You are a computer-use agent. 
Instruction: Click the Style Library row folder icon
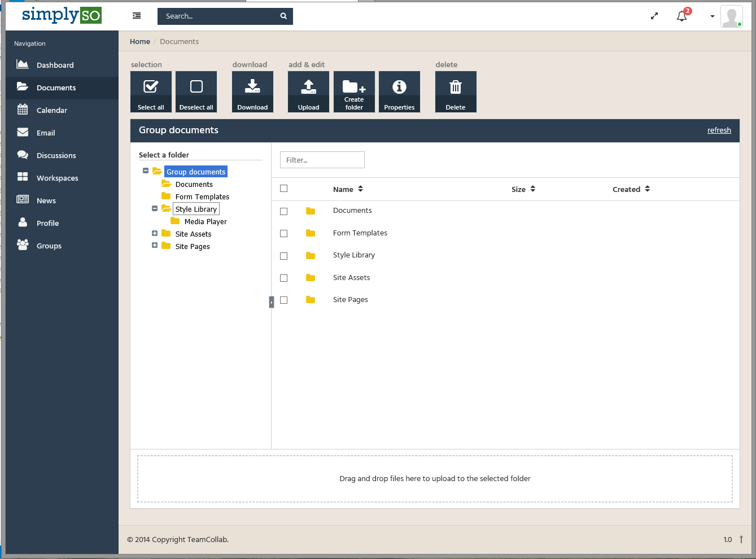point(311,255)
